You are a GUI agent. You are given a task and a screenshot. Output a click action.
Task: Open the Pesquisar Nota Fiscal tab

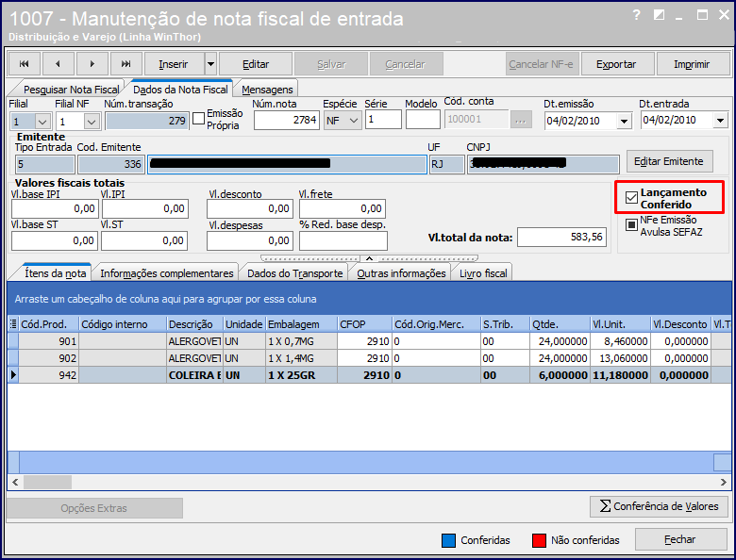tap(71, 90)
